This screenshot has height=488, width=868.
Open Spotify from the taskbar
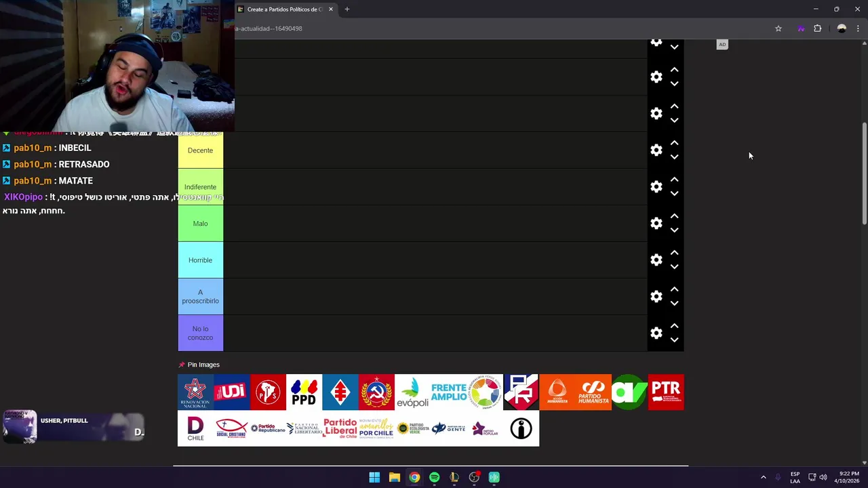click(x=434, y=477)
